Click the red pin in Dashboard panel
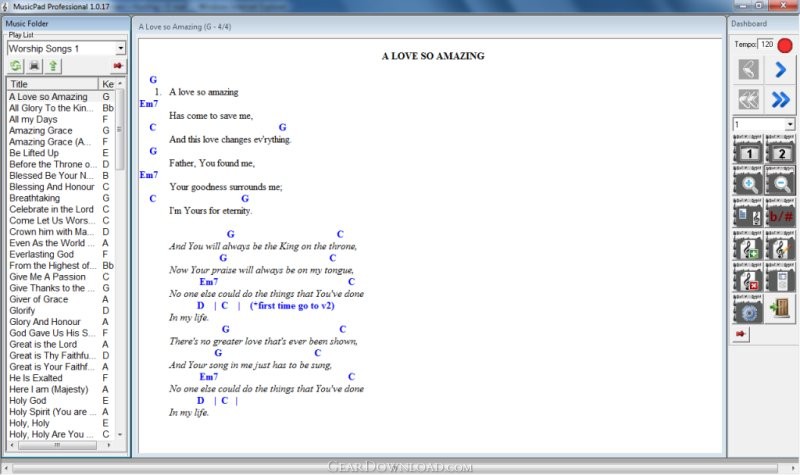The width and height of the screenshot is (800, 475). tap(740, 334)
